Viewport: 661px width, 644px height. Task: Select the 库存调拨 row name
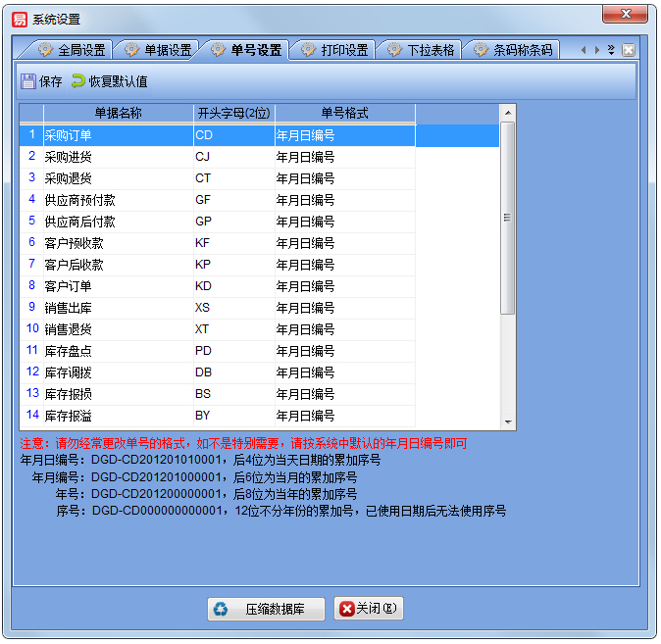[x=69, y=372]
